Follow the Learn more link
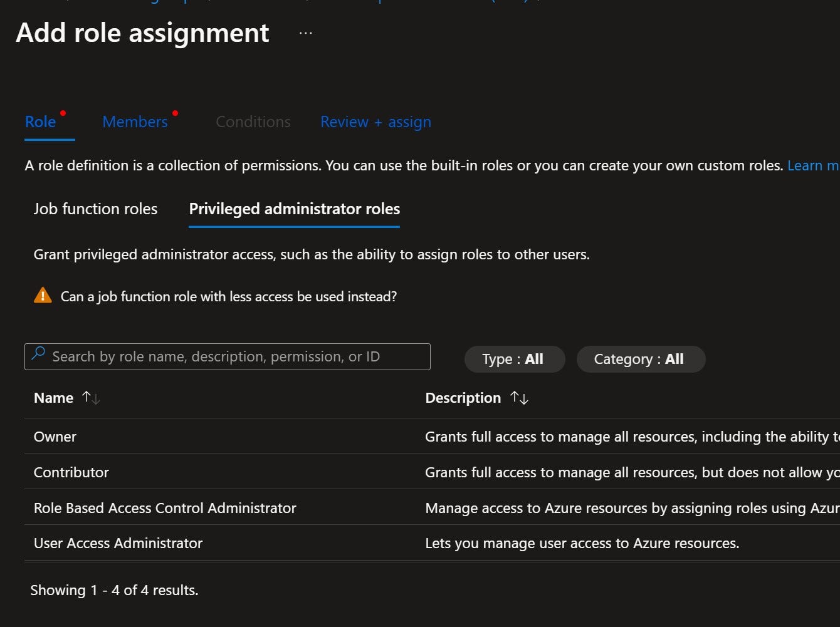840x627 pixels. 813,165
